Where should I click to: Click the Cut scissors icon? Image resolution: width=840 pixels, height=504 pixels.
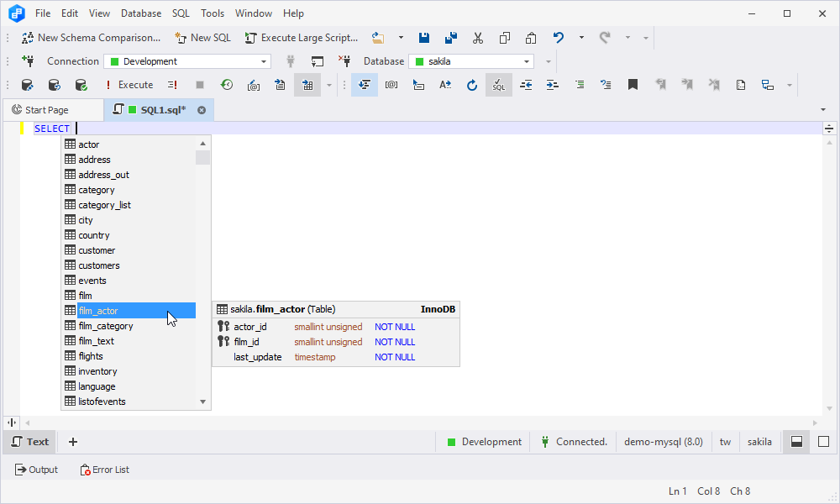tap(478, 38)
